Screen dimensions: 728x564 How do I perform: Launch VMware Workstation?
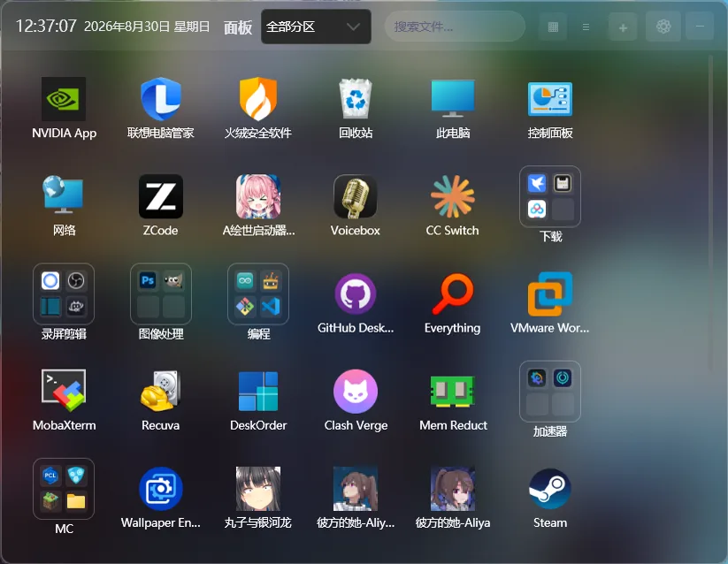point(550,293)
